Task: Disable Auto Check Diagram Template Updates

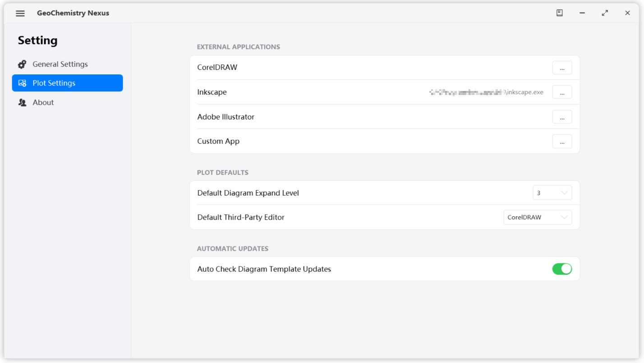Action: 562,268
